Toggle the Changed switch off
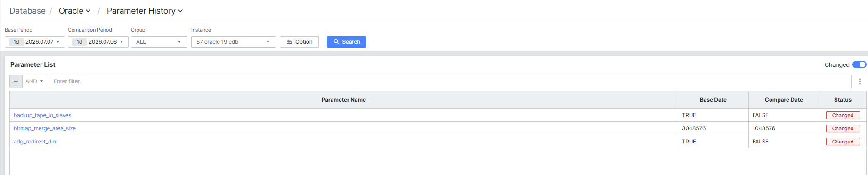868x175 pixels. point(859,64)
